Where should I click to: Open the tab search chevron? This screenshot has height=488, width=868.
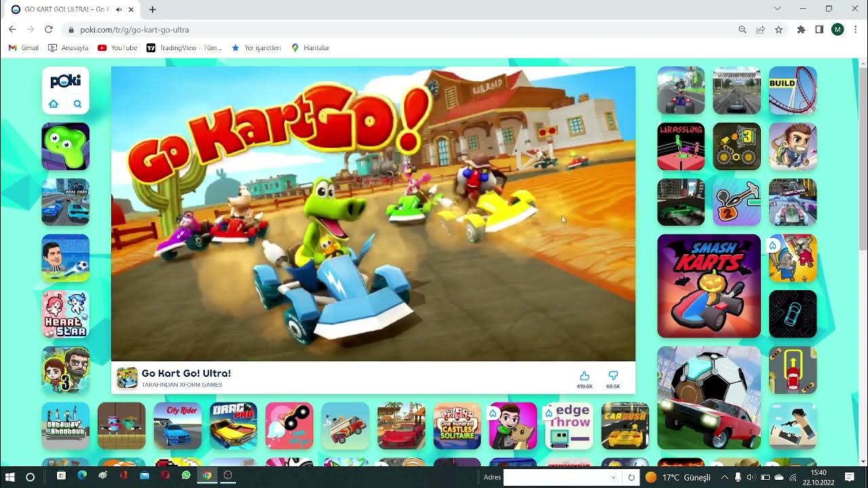pyautogui.click(x=777, y=9)
